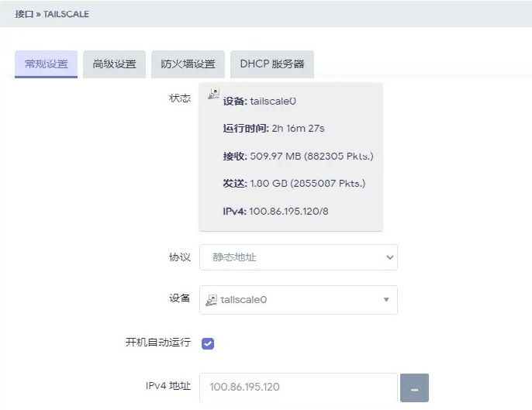The width and height of the screenshot is (532, 410).
Task: Click the network icon in 设备 dropdown
Action: pos(211,300)
